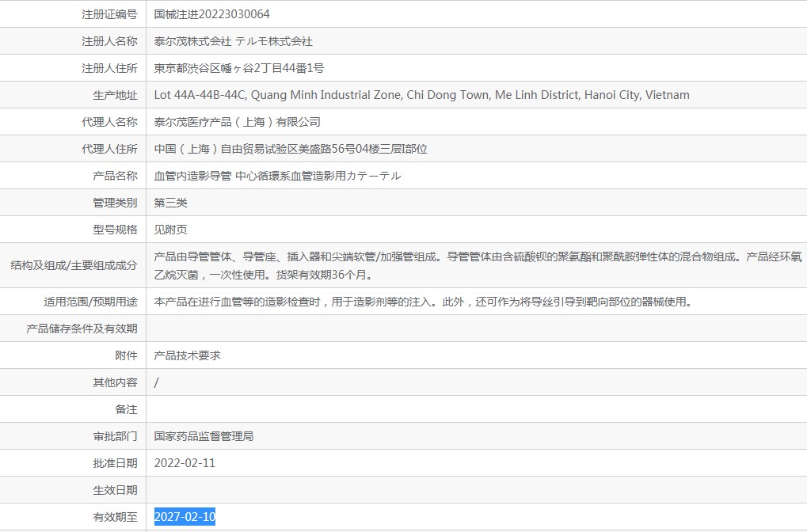
Task: Select registrant address 東京都渋谷区幡ヶ谷2丁目44番1号
Action: [239, 68]
